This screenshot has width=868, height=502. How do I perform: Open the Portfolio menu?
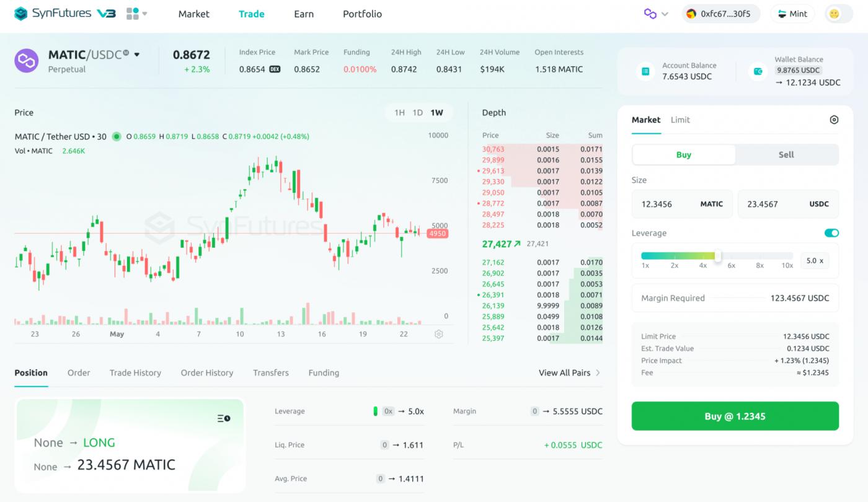click(362, 14)
